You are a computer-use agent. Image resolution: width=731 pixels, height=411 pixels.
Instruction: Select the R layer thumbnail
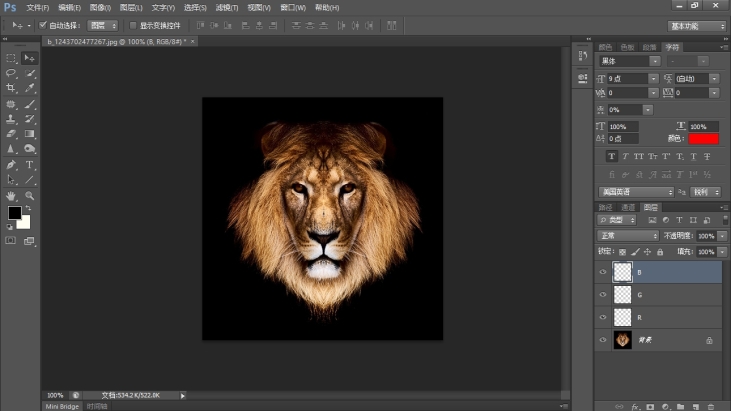[x=623, y=317]
